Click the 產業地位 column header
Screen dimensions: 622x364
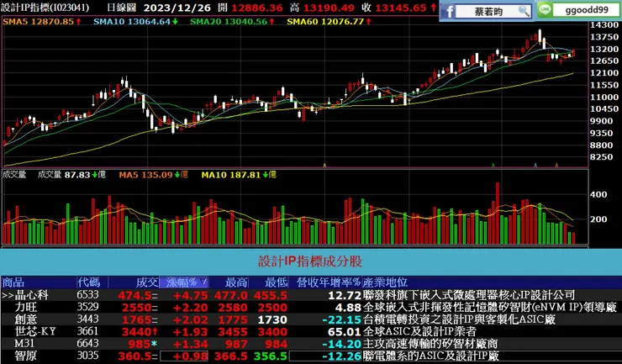[x=385, y=282]
